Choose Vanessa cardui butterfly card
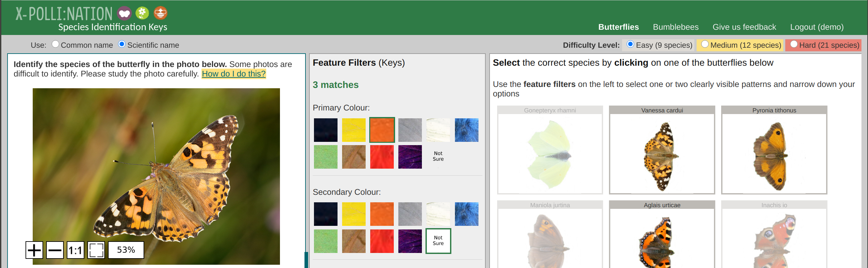The image size is (868, 268). click(x=662, y=150)
